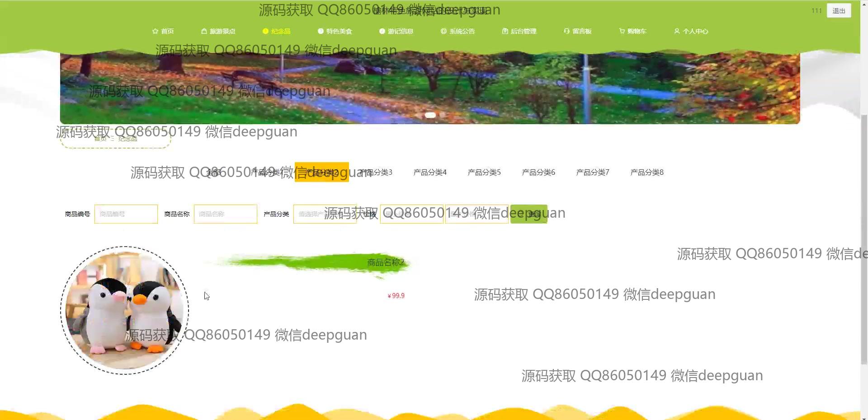This screenshot has height=420, width=868.
Task: Click the clipboard icon beside 后台管理
Action: [505, 31]
